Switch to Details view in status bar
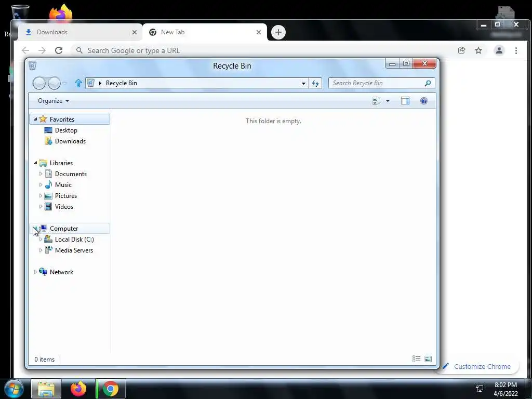 click(x=416, y=359)
